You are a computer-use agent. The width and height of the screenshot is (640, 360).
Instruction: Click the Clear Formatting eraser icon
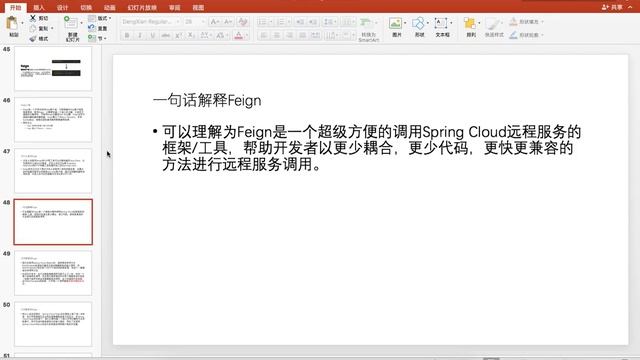[x=242, y=22]
